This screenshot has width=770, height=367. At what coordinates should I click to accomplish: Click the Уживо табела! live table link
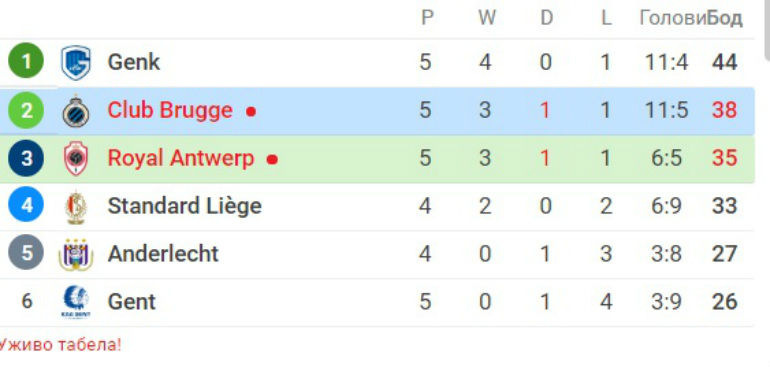[x=60, y=344]
